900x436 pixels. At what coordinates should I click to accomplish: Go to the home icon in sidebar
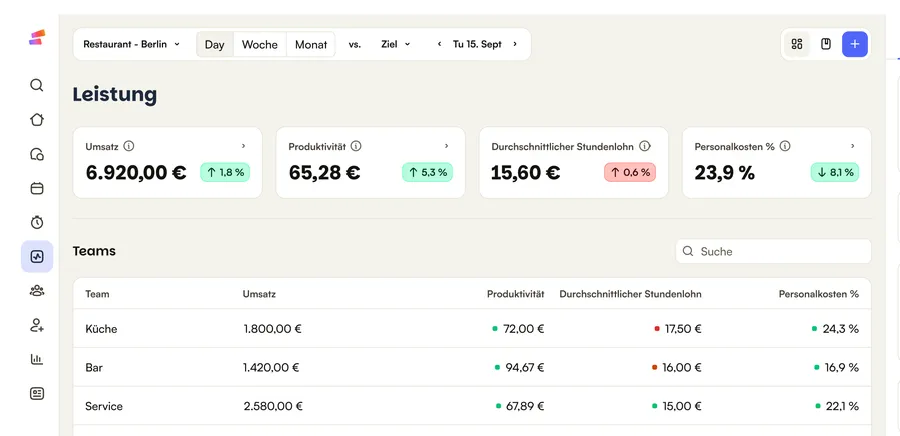pos(37,119)
